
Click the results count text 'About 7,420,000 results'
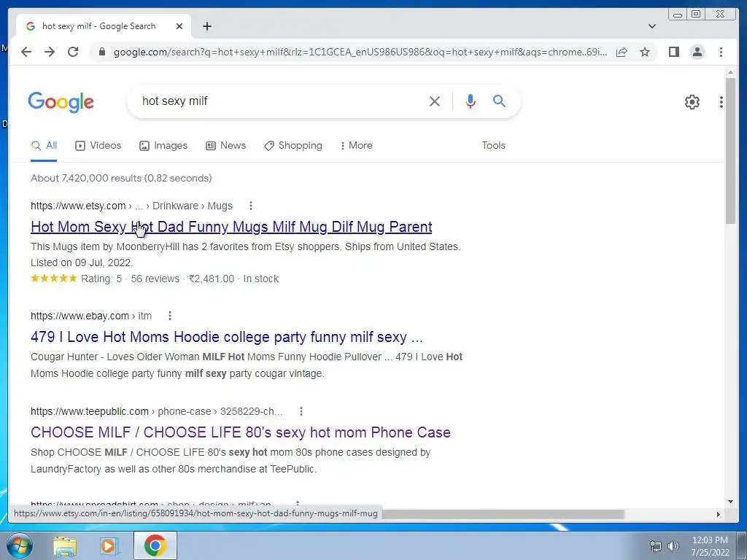86,178
